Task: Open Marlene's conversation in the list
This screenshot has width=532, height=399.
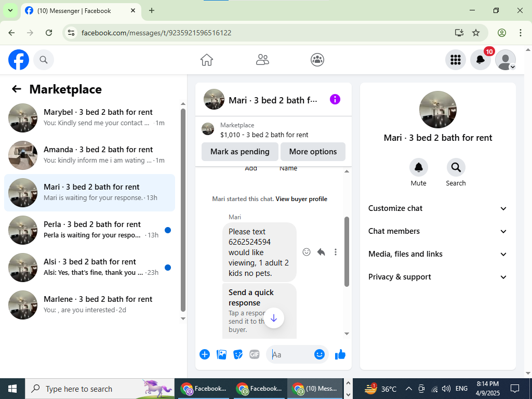Action: tap(89, 304)
